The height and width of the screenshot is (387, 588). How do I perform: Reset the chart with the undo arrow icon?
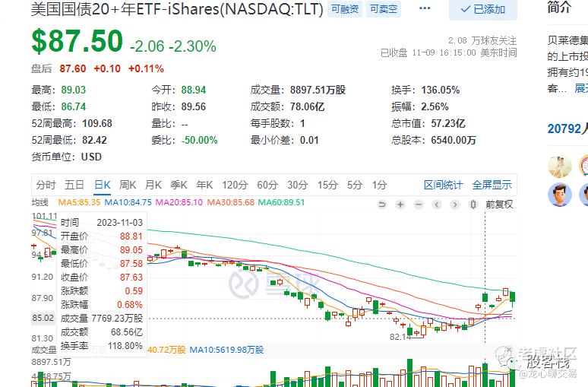pos(382,205)
